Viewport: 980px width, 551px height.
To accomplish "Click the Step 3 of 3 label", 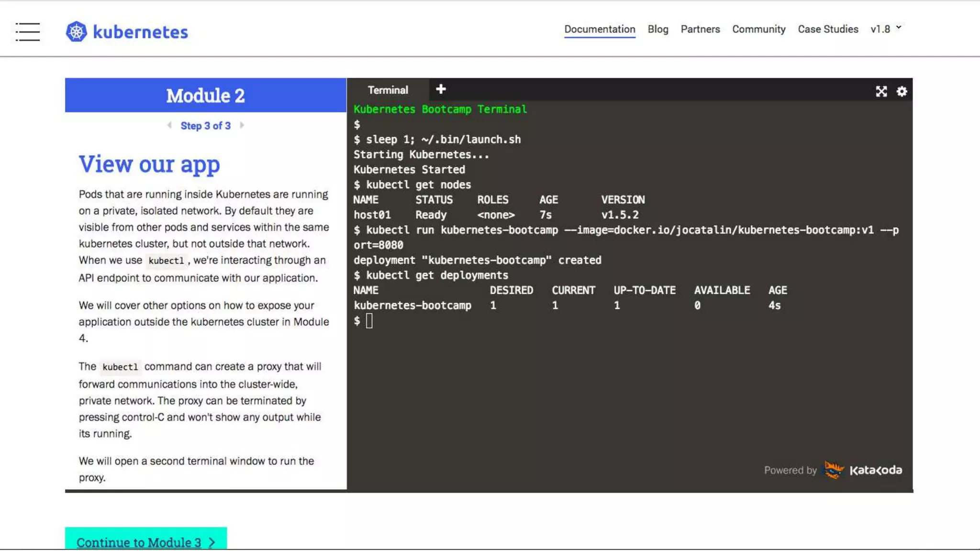I will (205, 126).
